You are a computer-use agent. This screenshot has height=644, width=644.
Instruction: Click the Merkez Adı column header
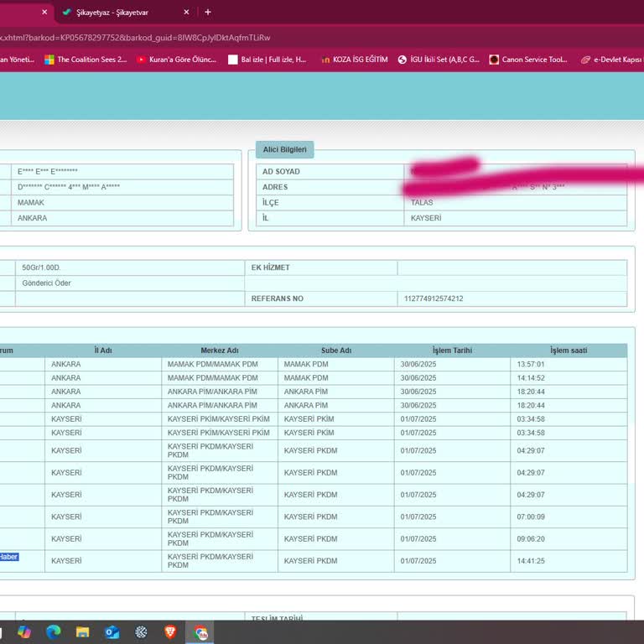pyautogui.click(x=220, y=351)
